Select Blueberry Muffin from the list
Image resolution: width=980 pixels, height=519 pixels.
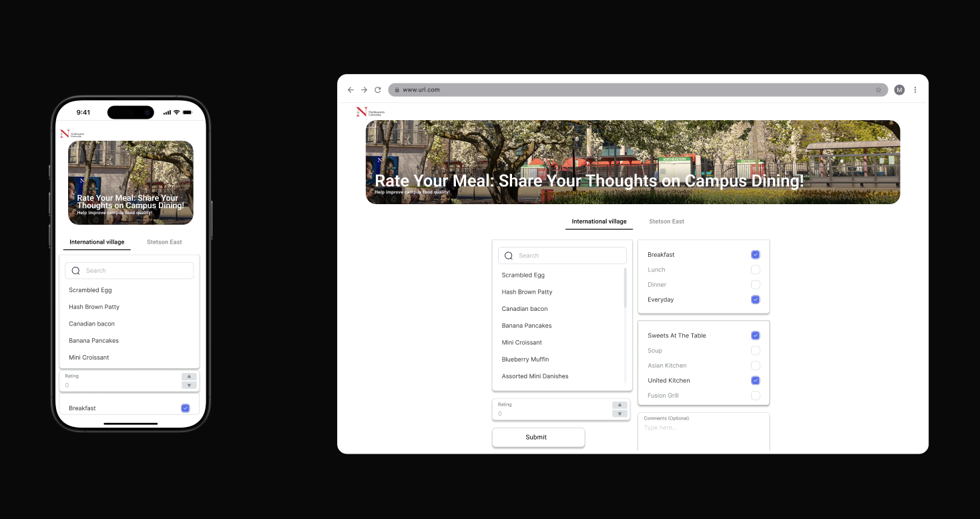click(525, 360)
